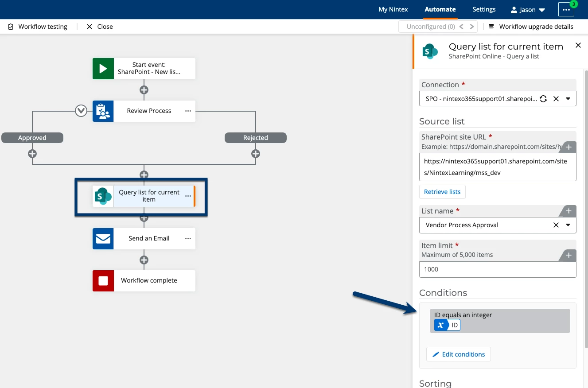Collapse the Review Process branch chevron
The width and height of the screenshot is (588, 388).
coord(81,111)
